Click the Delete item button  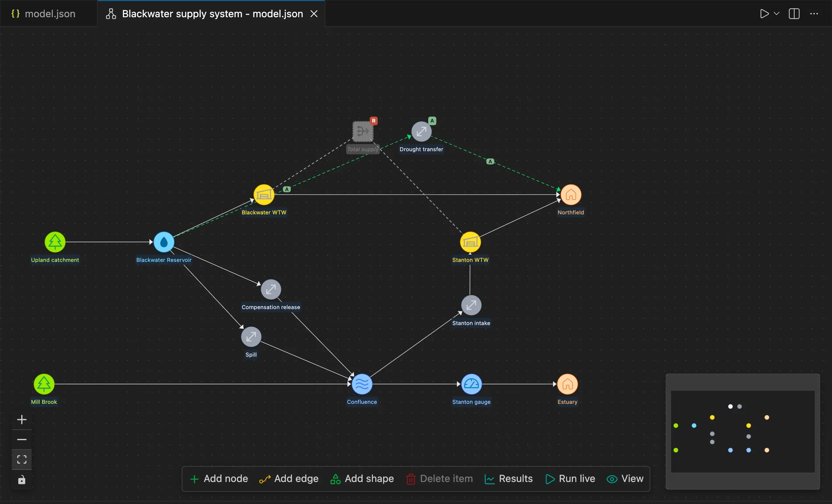tap(439, 479)
